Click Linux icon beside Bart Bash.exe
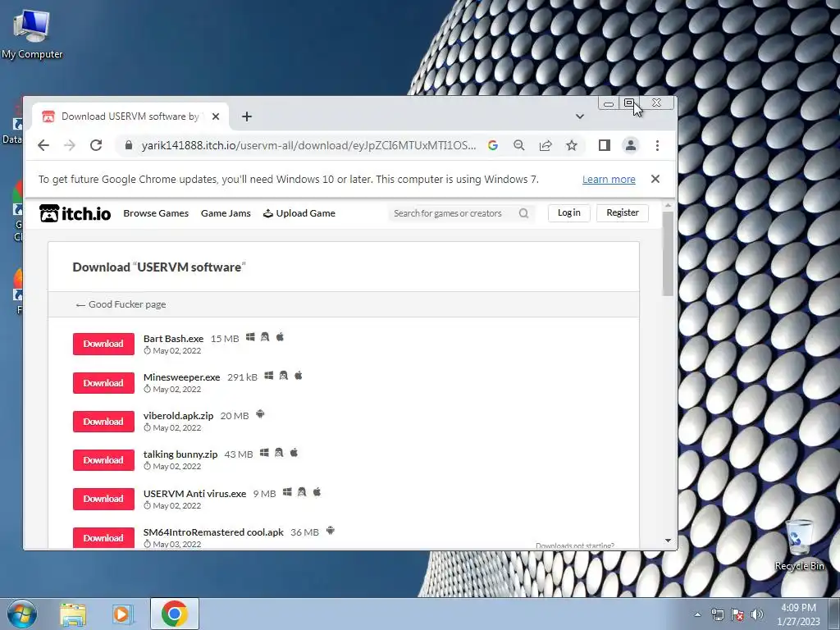This screenshot has height=630, width=840. (265, 337)
